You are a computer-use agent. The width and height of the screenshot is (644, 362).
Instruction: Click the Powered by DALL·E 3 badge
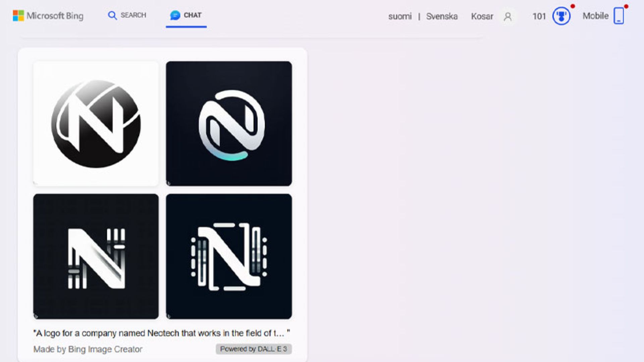254,349
